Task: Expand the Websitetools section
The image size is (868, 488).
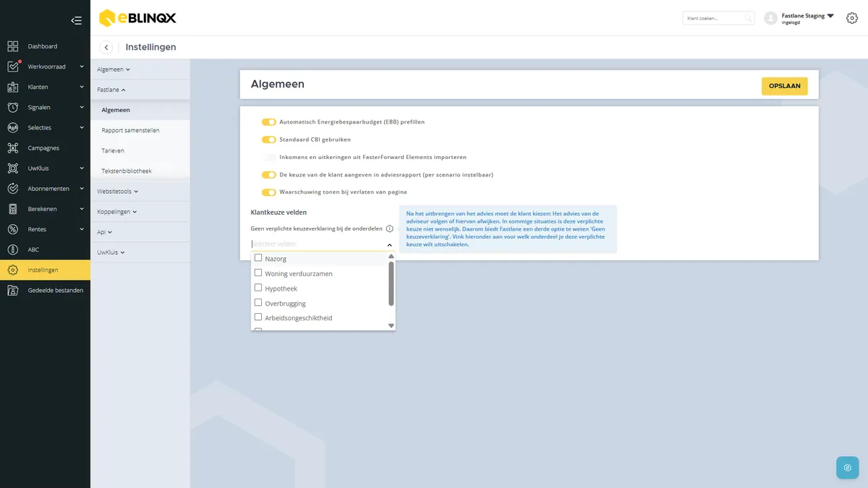Action: click(x=118, y=192)
